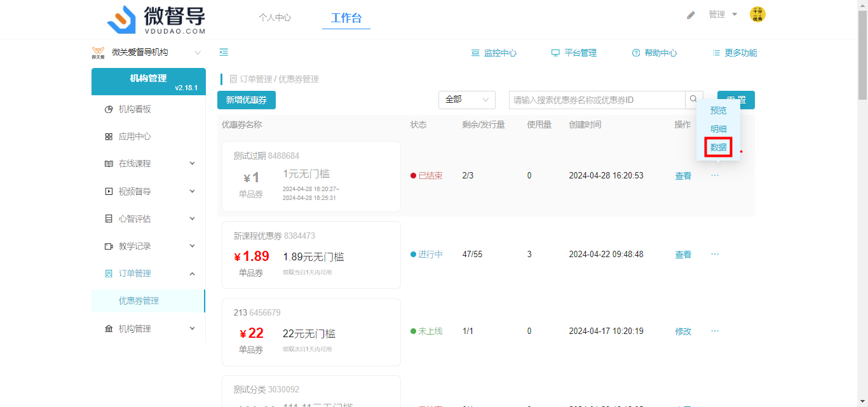
Task: Click the 213 coupon card
Action: click(311, 332)
